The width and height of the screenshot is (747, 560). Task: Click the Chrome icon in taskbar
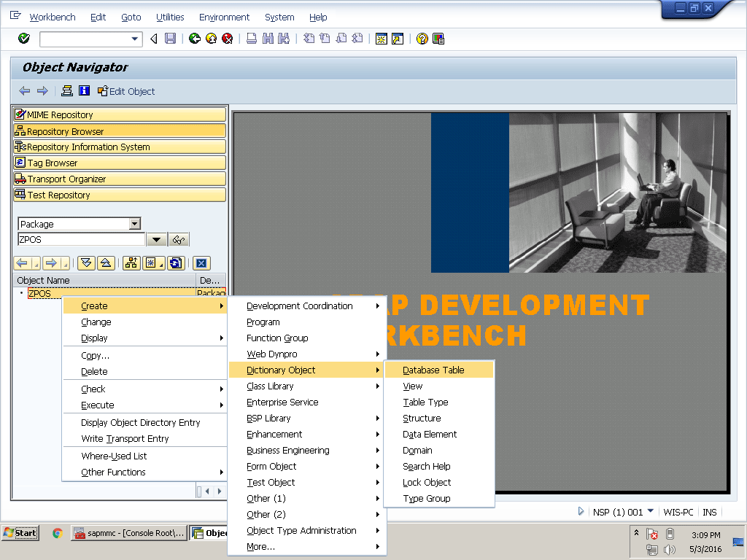click(x=58, y=533)
